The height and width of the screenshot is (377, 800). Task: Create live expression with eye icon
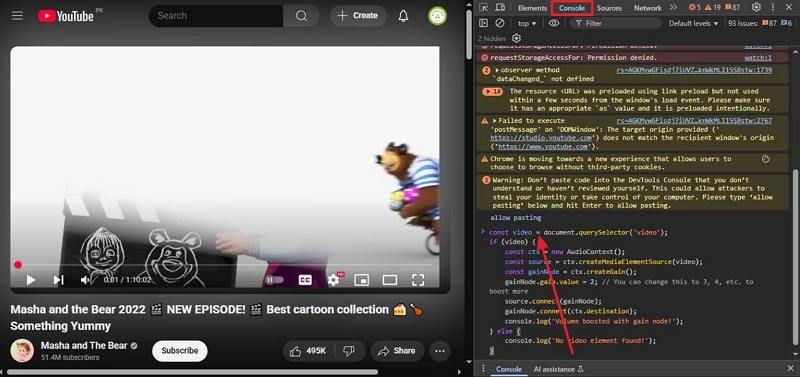[x=554, y=23]
